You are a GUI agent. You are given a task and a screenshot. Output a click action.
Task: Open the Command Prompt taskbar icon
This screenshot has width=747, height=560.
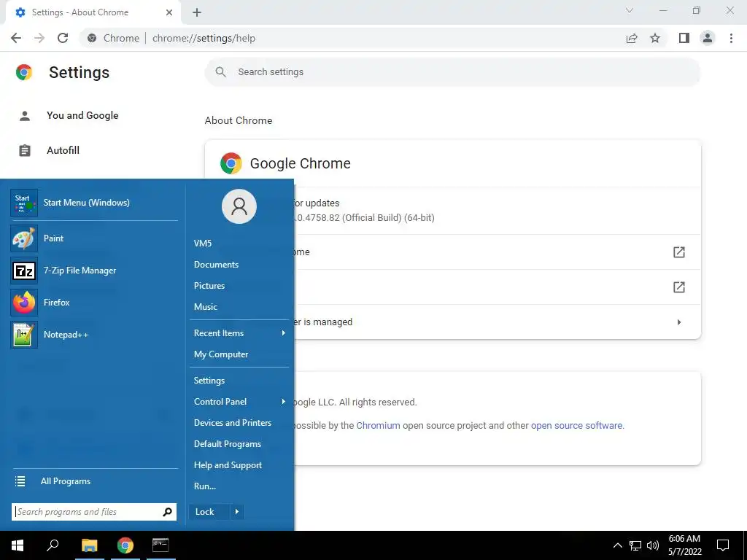point(160,545)
